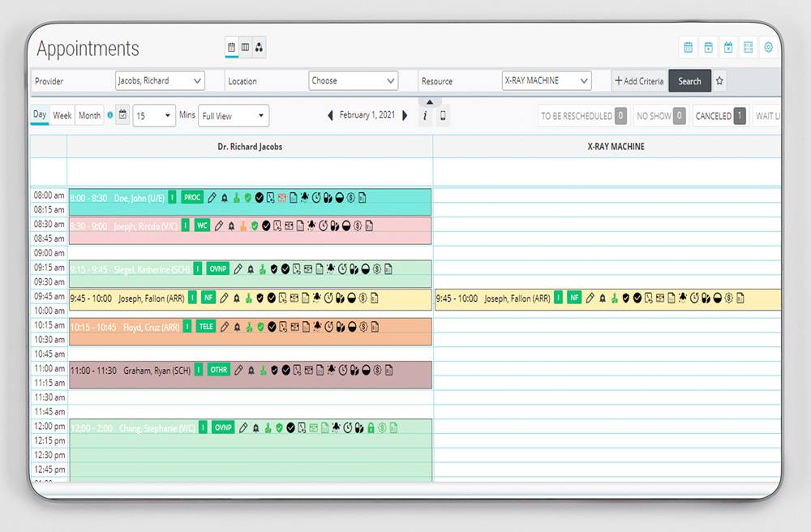Click the OTHR tag on Graham, Ryan appointment
Viewport: 811px width, 532px height.
(219, 370)
